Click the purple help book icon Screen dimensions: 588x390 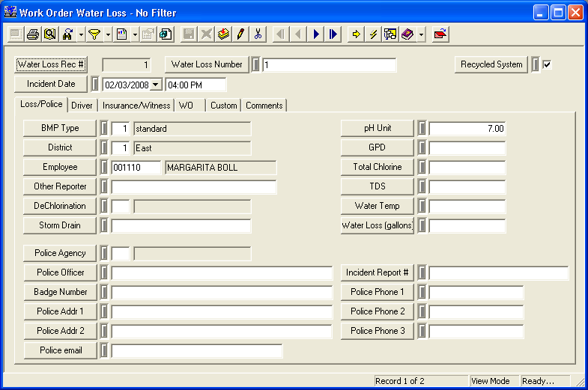tap(407, 34)
